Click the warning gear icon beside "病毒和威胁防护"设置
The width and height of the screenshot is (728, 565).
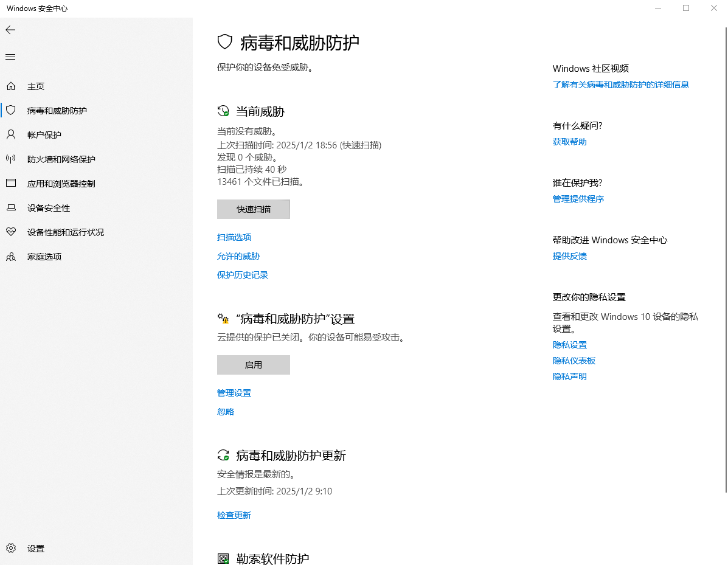(x=223, y=319)
